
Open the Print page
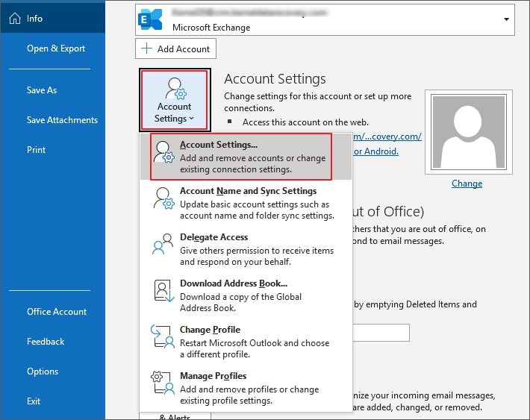(36, 150)
